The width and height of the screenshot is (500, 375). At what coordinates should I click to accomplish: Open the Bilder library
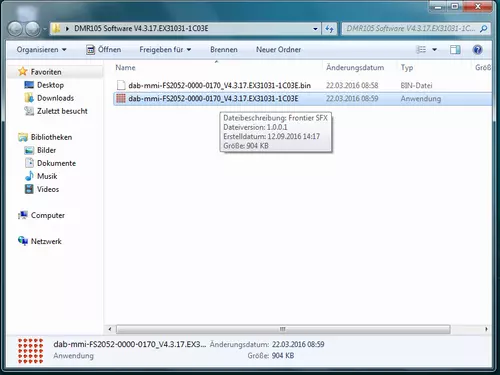tap(46, 150)
